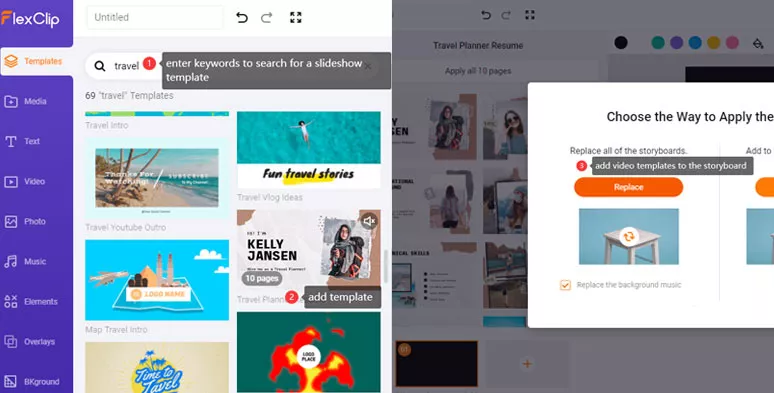Viewport: 774px width, 393px height.
Task: Select the Map Travel Intro template thumbnail
Action: 157,280
